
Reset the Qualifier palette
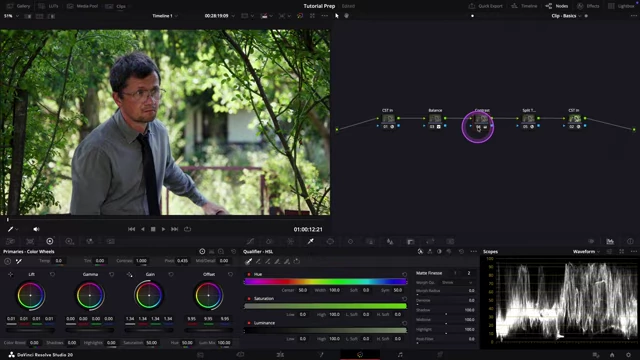tap(462, 251)
